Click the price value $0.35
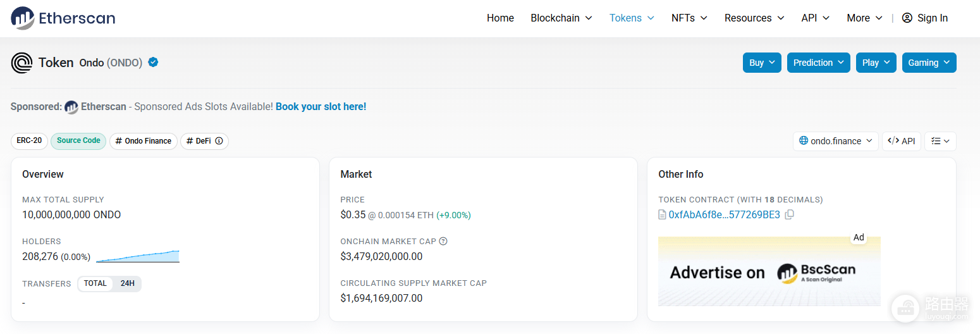The width and height of the screenshot is (980, 334). 353,214
